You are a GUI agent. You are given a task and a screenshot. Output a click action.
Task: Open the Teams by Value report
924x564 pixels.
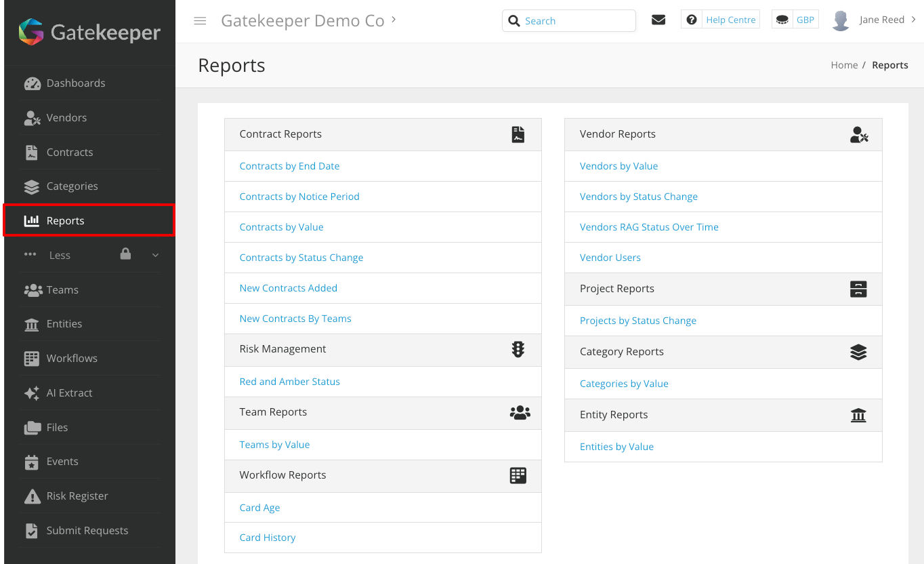click(x=274, y=445)
